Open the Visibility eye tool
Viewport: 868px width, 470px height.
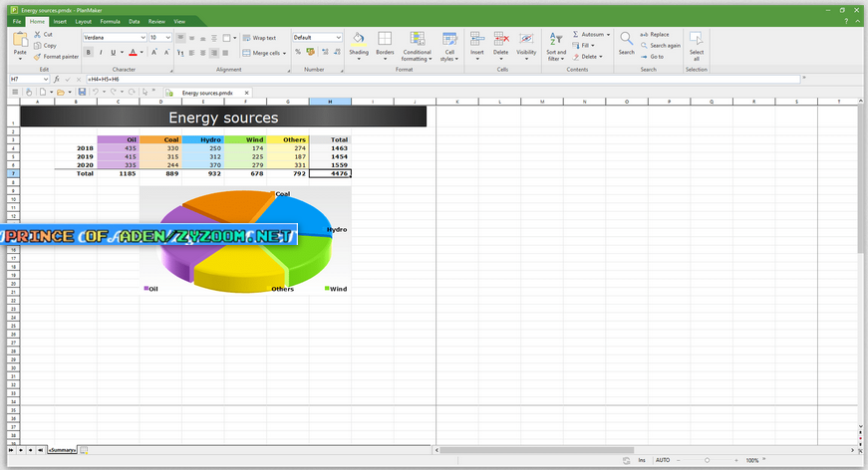point(526,39)
